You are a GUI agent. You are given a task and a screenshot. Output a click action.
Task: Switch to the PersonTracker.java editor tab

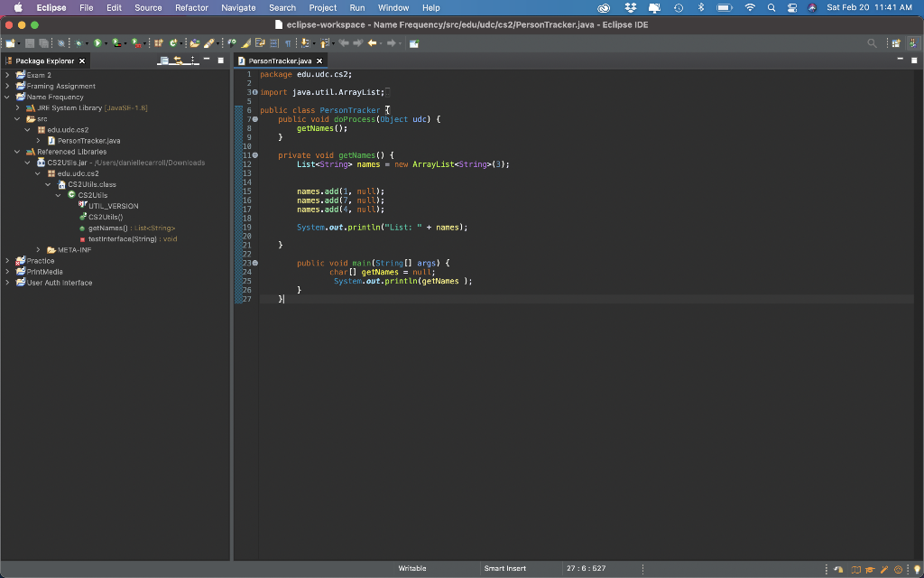(x=279, y=61)
